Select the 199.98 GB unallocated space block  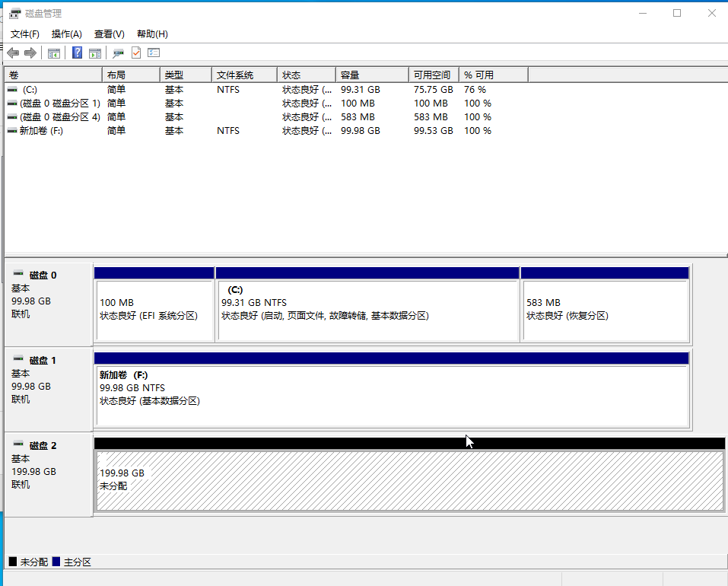pos(409,479)
